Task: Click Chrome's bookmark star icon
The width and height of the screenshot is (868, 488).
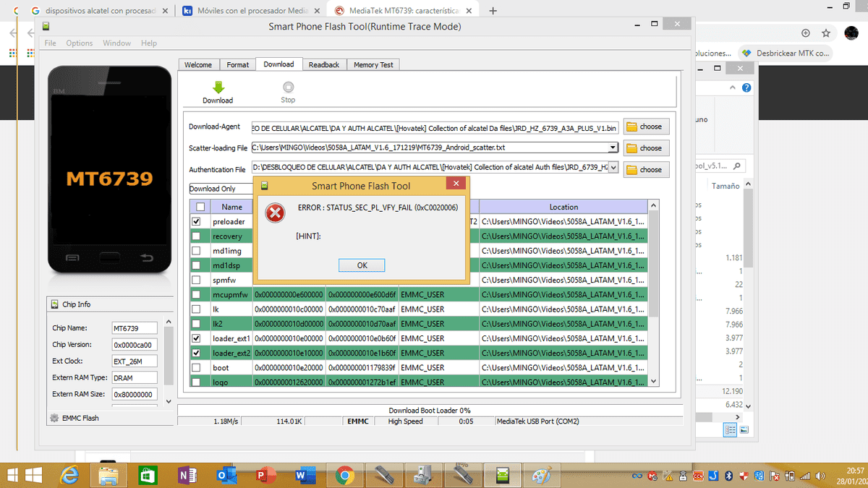Action: 825,33
